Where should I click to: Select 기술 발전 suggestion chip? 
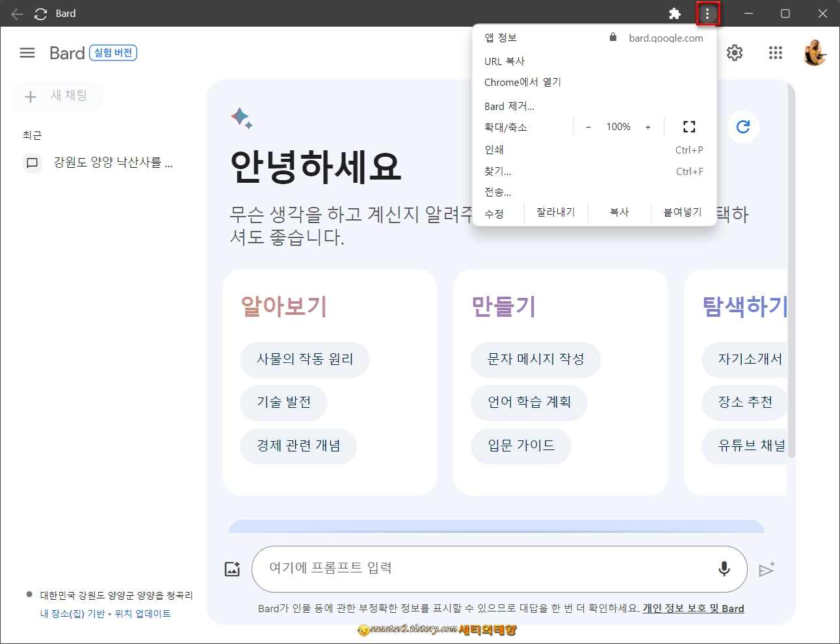(283, 403)
